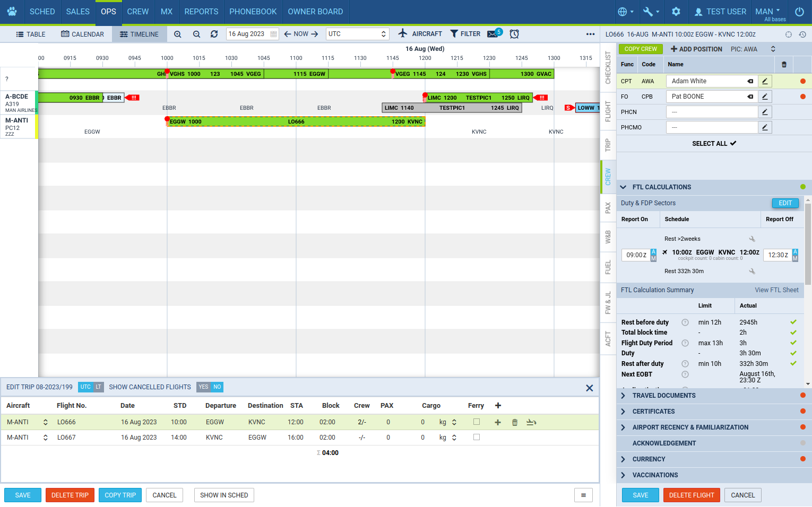Image resolution: width=812 pixels, height=507 pixels.
Task: Click the power logout icon
Action: (799, 12)
